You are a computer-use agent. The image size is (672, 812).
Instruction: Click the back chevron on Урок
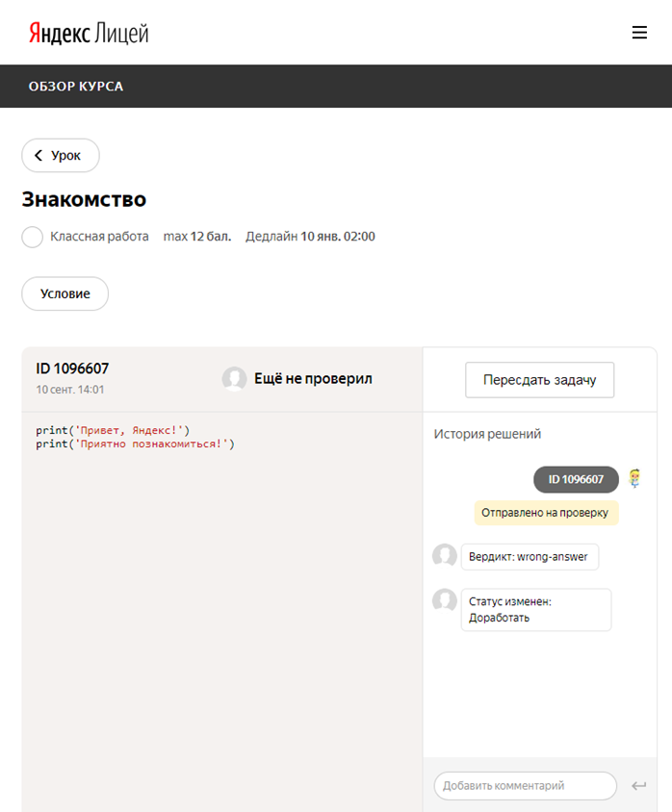click(x=39, y=155)
